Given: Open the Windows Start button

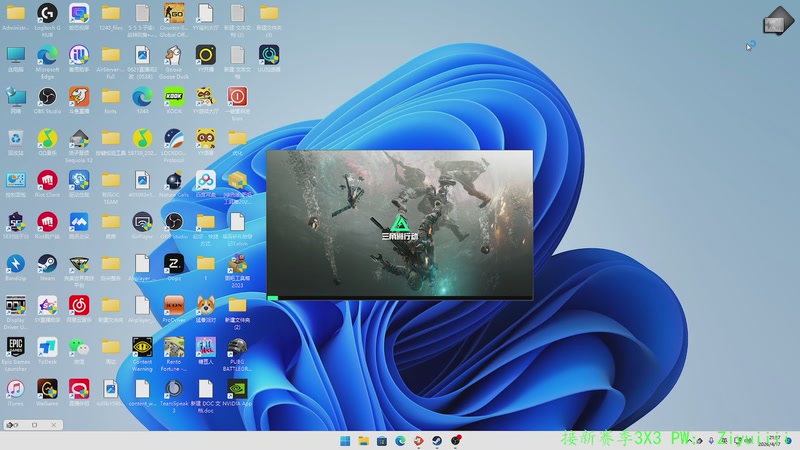Looking at the screenshot, I should [345, 441].
